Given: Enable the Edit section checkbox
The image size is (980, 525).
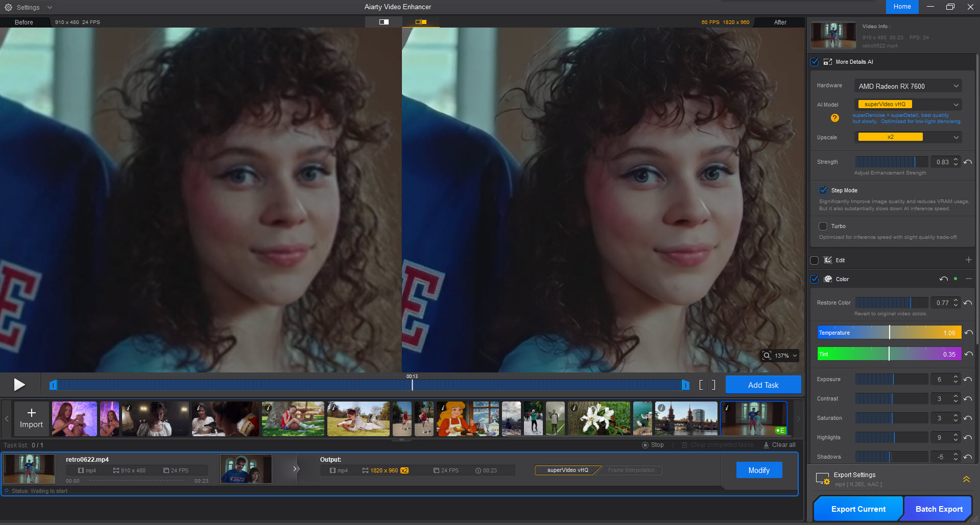Looking at the screenshot, I should [x=815, y=260].
